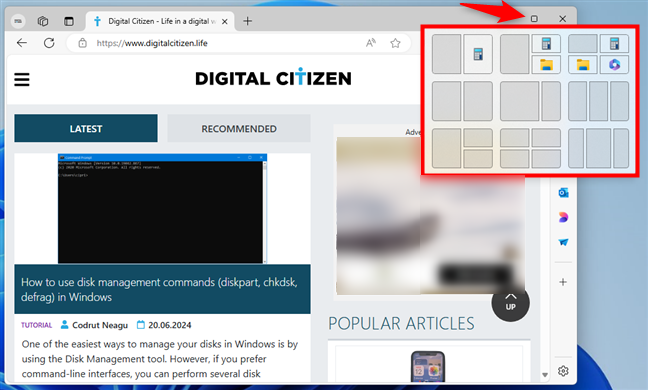Switch to the LATEST tab

(x=86, y=128)
